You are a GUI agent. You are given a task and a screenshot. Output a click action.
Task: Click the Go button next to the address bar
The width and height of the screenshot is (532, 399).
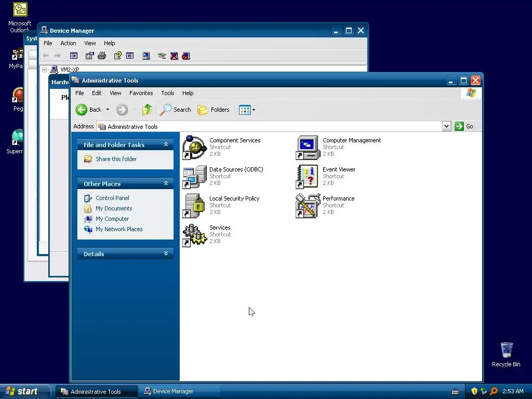[x=464, y=126]
